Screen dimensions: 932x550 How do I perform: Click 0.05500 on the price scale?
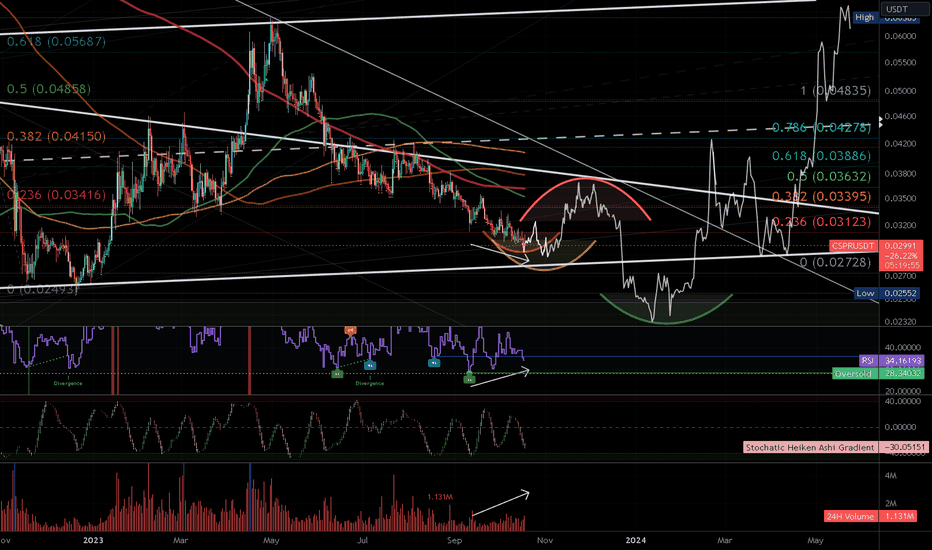point(900,62)
